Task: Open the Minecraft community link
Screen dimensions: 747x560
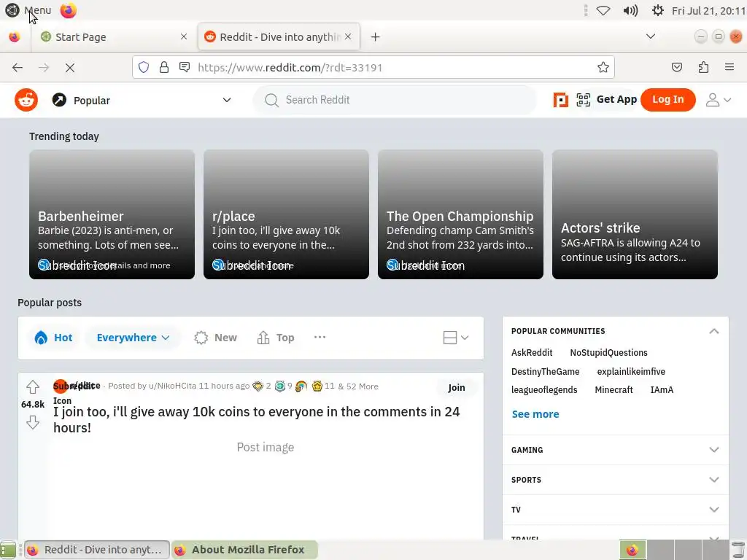Action: point(614,389)
